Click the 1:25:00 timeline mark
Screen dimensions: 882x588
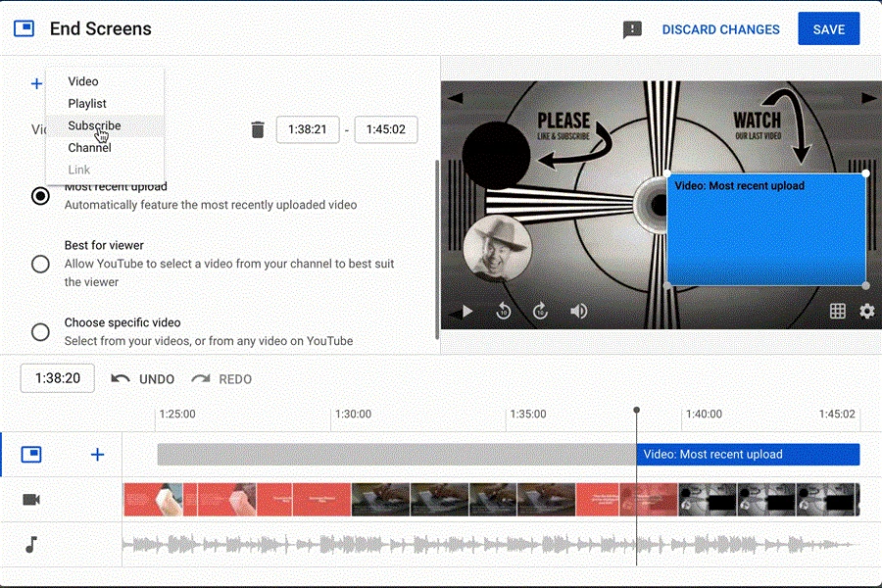[x=177, y=415]
